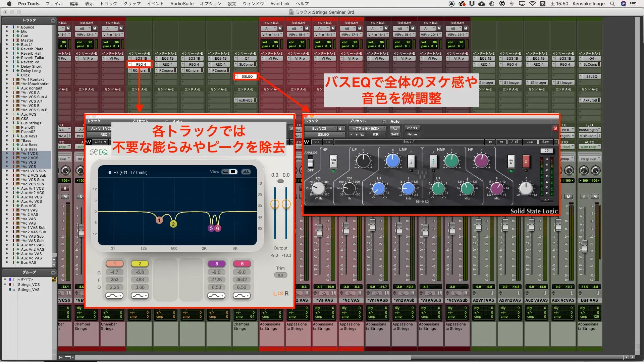Open the Avid Link menu
Image resolution: width=644 pixels, height=362 pixels.
click(280, 4)
